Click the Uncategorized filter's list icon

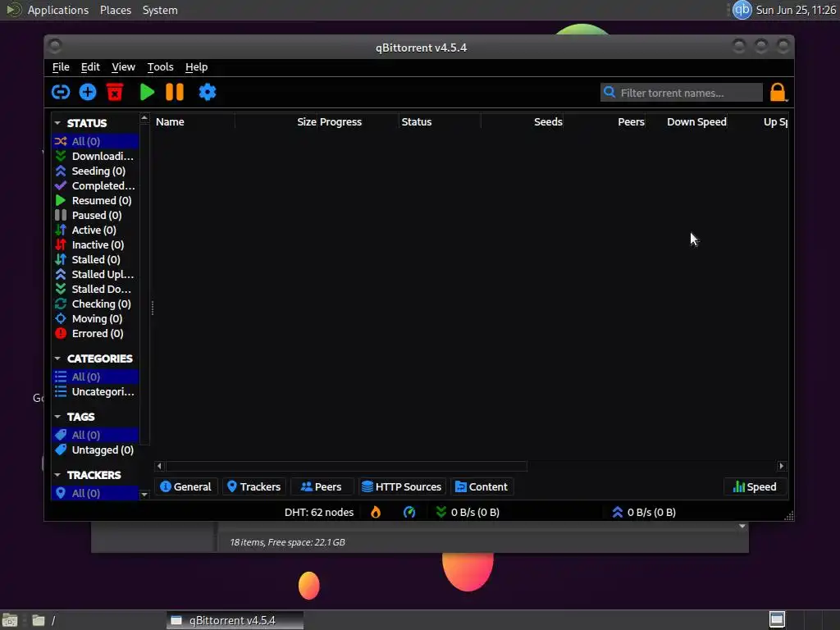[x=61, y=391]
